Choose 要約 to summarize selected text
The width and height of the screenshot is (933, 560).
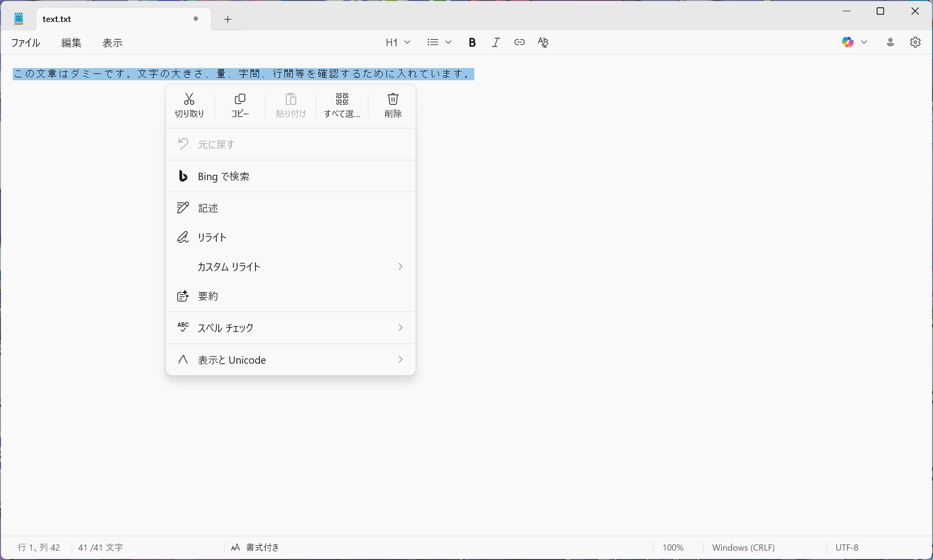point(291,296)
